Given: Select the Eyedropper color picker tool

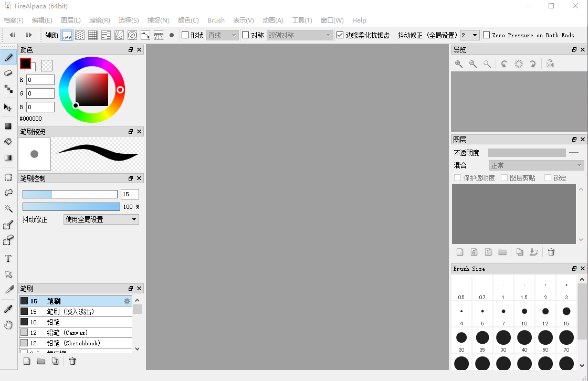Looking at the screenshot, I should pyautogui.click(x=8, y=308).
